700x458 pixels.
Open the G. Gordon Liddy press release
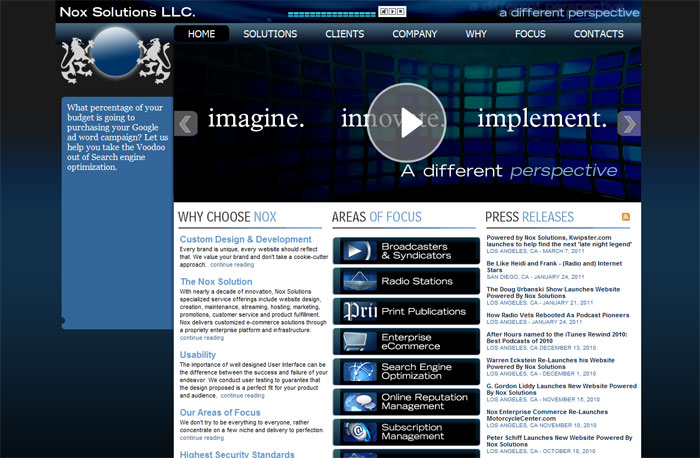point(562,389)
